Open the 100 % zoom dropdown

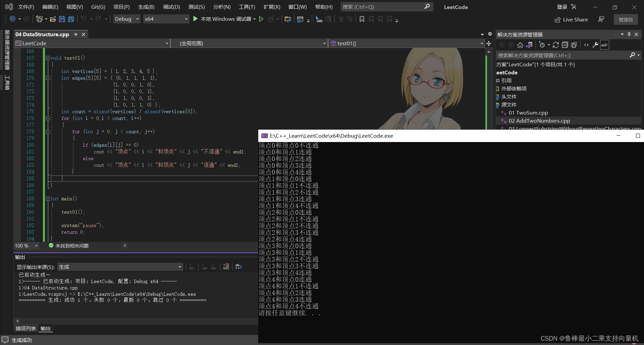click(x=26, y=246)
